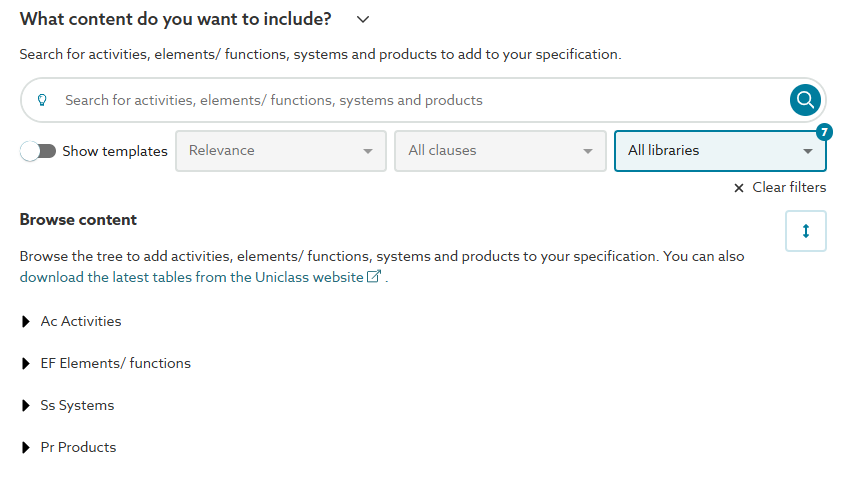The width and height of the screenshot is (851, 480).
Task: Click the X icon beside Clear filters
Action: point(739,188)
